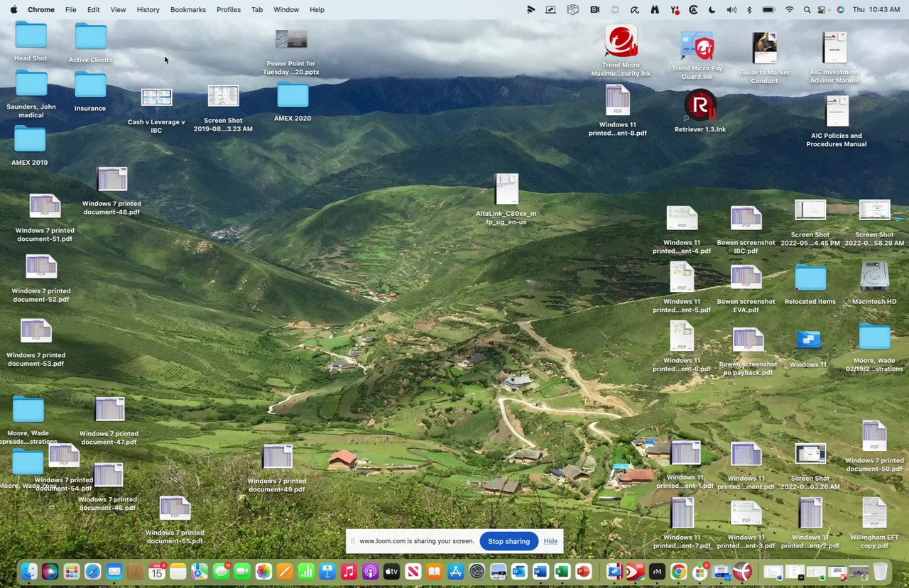Viewport: 909px width, 588px height.
Task: Open Apple News from the Dock
Action: [413, 571]
